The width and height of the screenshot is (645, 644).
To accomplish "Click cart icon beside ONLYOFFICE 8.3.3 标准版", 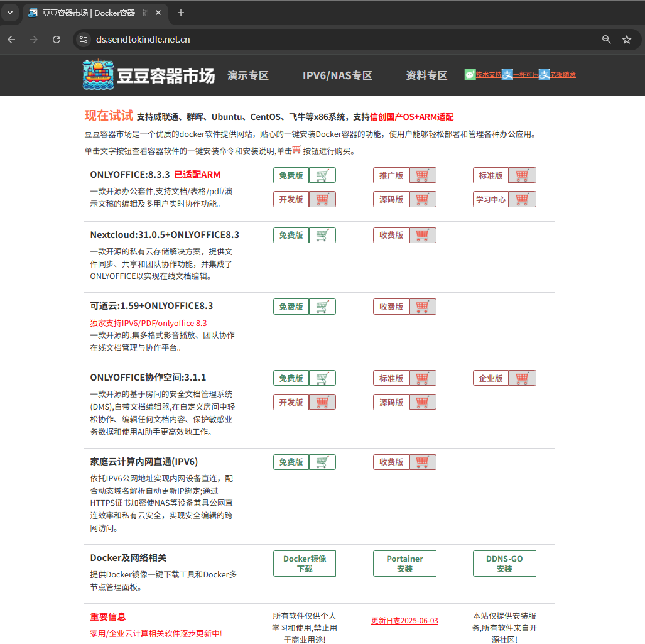I will (x=523, y=175).
